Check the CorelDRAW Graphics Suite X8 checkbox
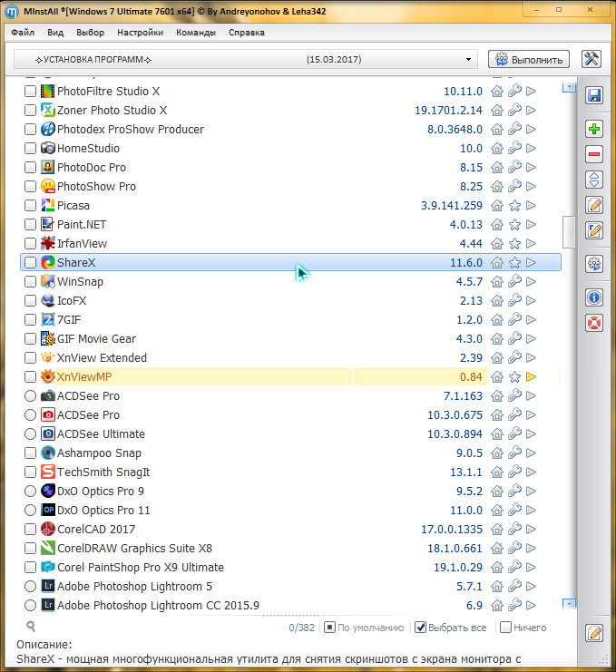 click(30, 548)
